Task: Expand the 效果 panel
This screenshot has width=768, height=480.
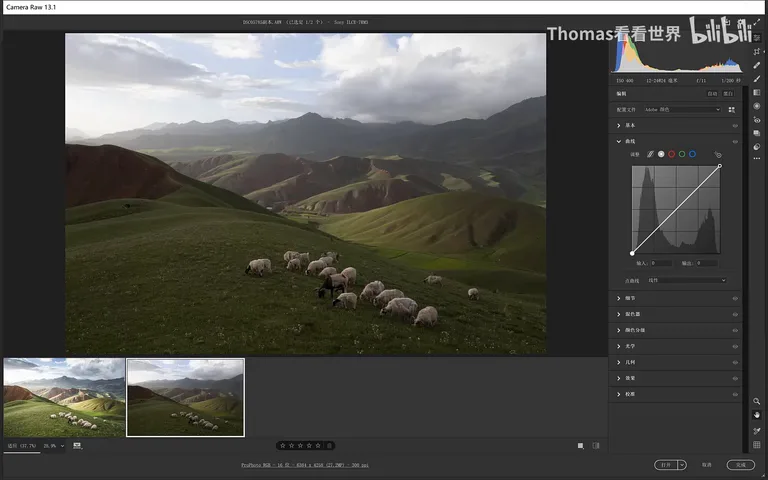Action: pos(619,379)
